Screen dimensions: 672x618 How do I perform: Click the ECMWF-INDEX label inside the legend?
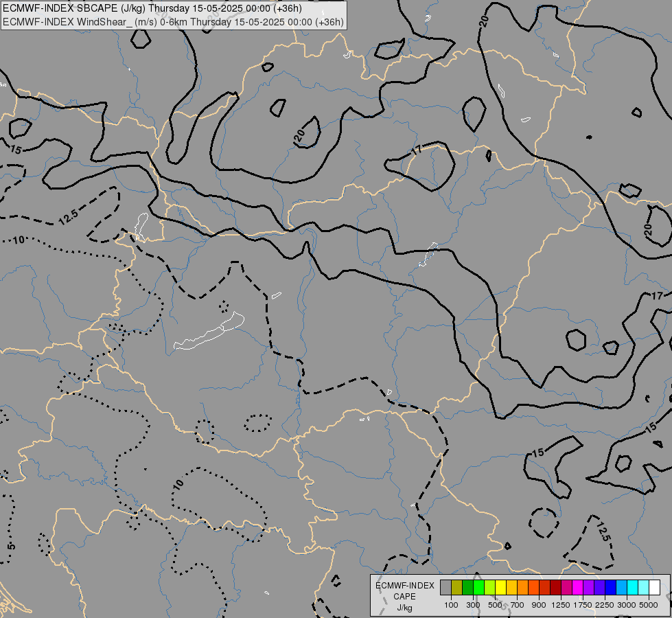[x=404, y=586]
